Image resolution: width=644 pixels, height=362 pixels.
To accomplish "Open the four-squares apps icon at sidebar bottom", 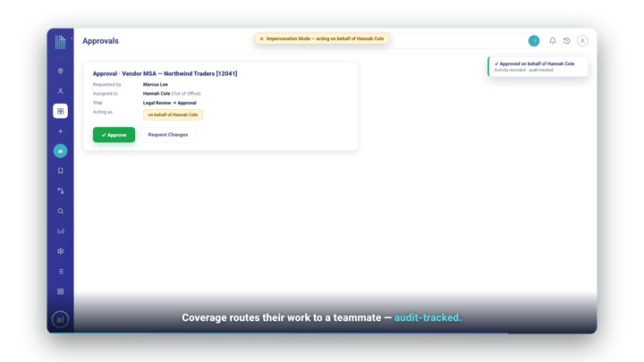I will tap(61, 291).
